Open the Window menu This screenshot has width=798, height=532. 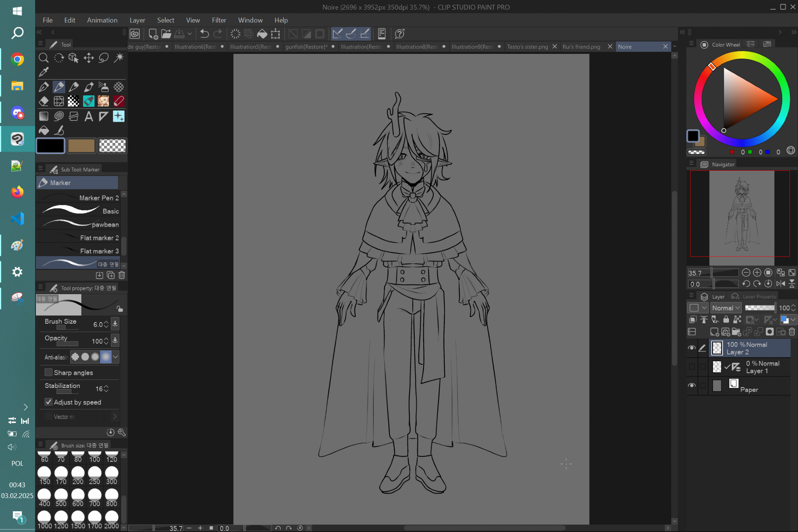[250, 20]
